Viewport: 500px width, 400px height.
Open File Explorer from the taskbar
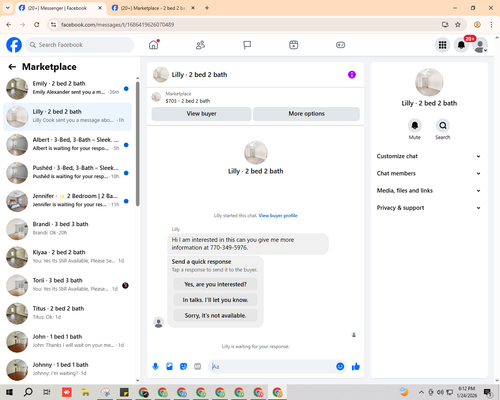click(x=86, y=392)
